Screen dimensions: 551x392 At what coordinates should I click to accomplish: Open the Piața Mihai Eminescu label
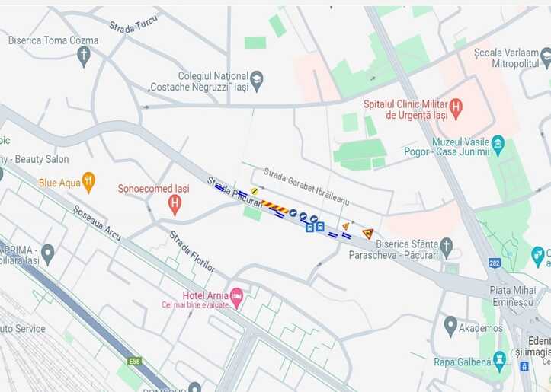pos(513,296)
